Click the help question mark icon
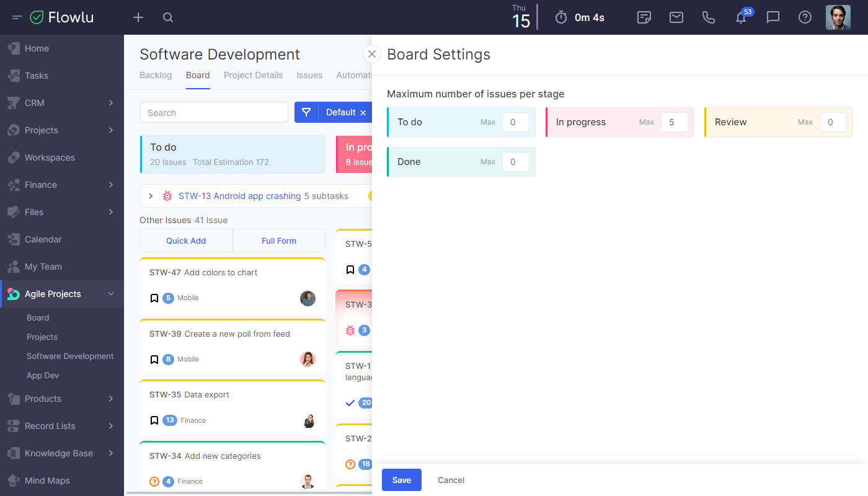The height and width of the screenshot is (496, 868). (805, 17)
